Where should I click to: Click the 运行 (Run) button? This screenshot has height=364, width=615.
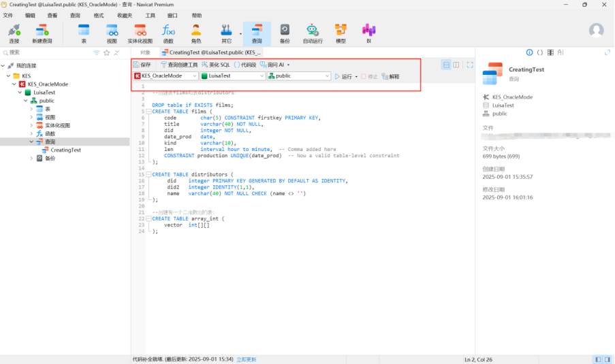343,76
